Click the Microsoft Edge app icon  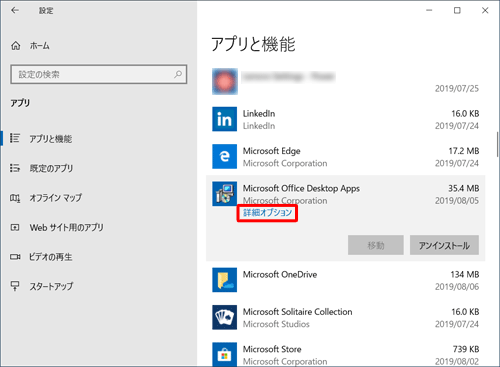tap(224, 156)
